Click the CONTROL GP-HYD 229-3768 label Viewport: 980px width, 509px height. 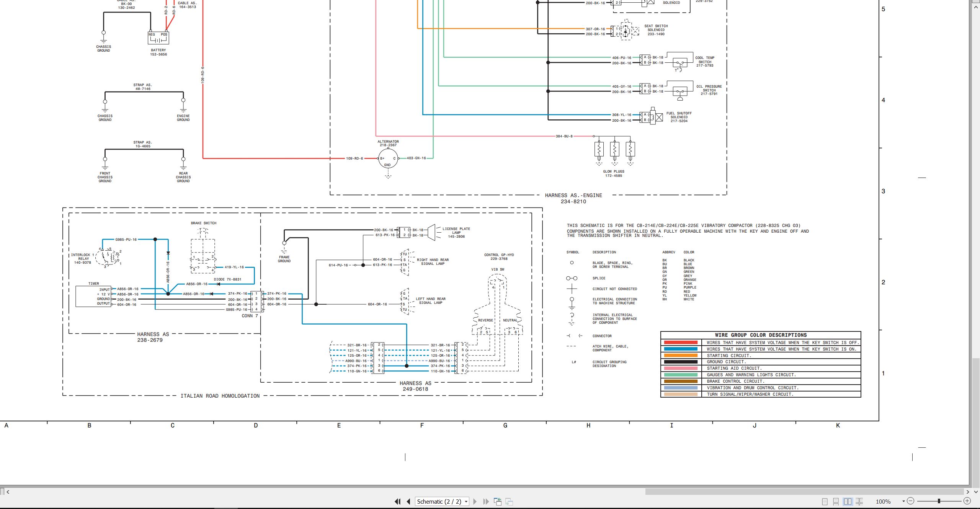499,257
